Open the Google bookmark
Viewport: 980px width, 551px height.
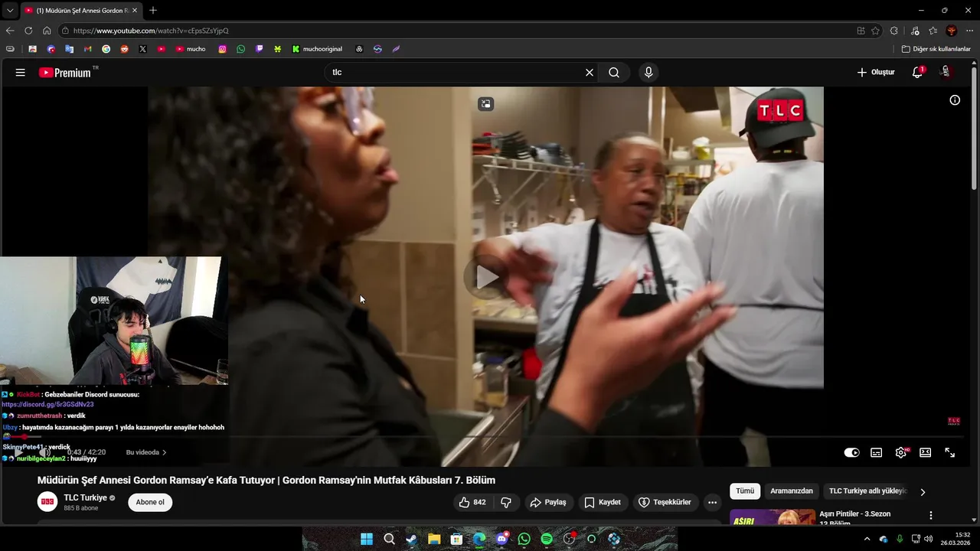[106, 49]
